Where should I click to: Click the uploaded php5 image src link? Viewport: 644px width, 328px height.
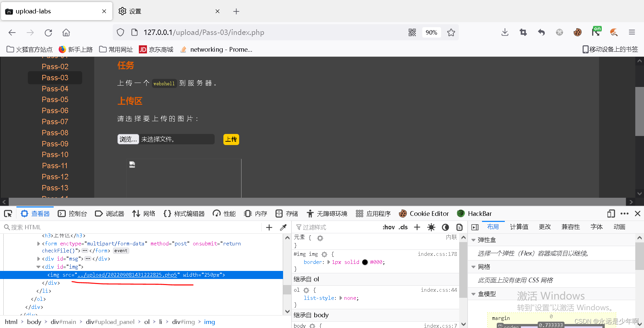point(127,275)
